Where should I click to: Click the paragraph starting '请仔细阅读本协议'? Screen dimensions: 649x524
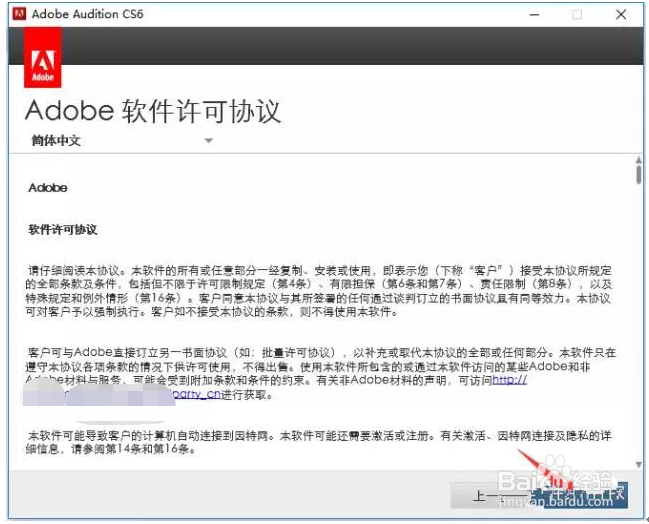pos(319,291)
